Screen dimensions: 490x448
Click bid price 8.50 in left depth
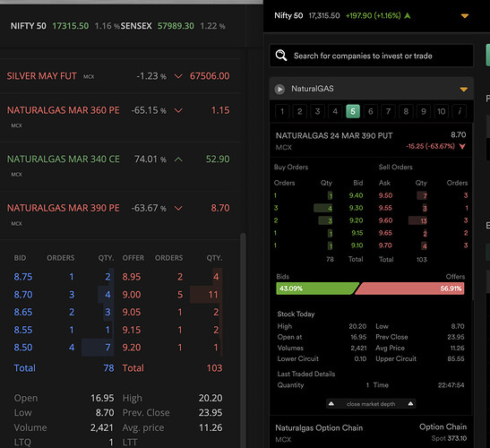tap(23, 348)
